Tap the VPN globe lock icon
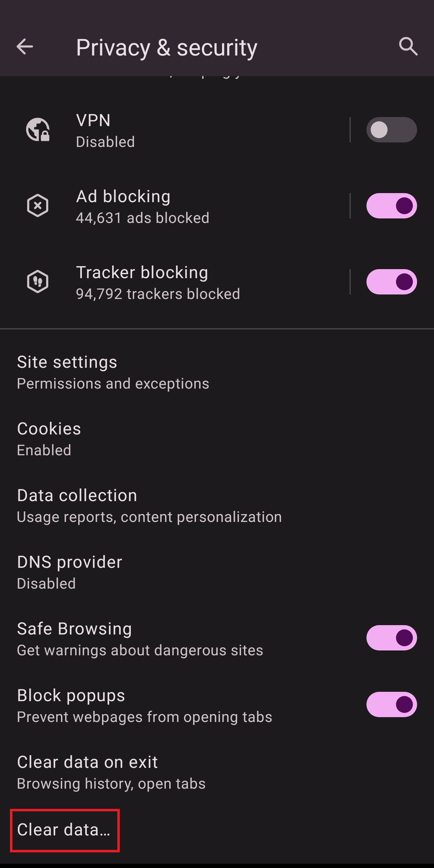The height and width of the screenshot is (868, 434). 38,130
